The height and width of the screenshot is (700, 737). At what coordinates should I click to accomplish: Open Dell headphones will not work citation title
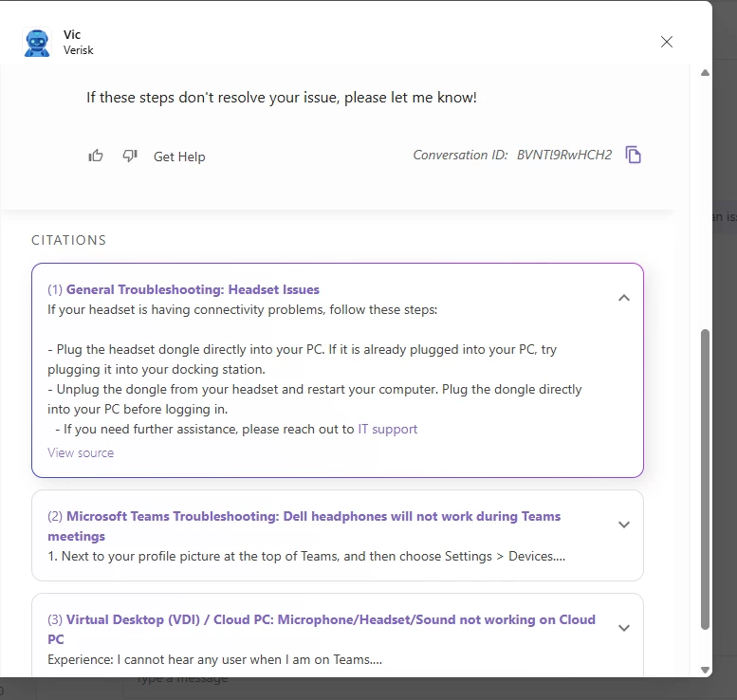point(304,526)
